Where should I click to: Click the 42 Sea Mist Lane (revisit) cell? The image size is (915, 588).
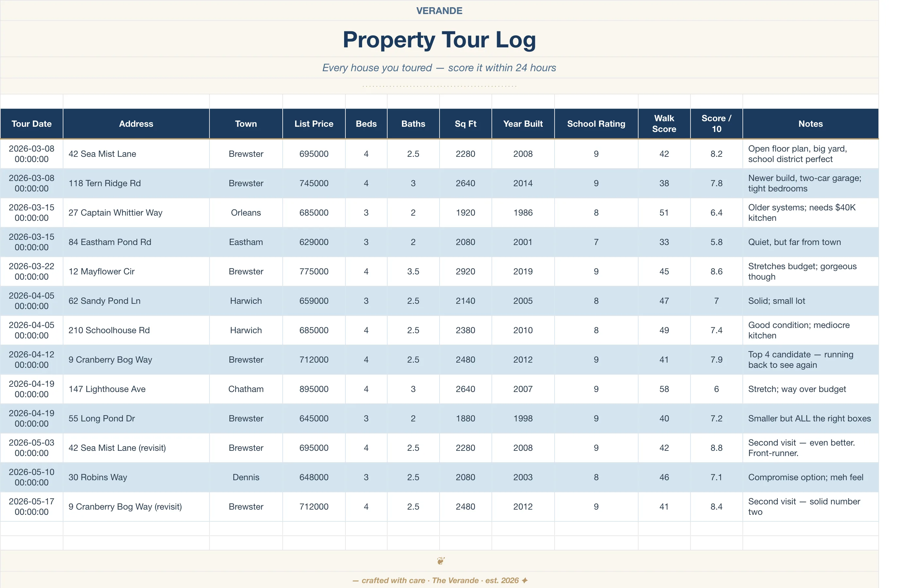136,448
